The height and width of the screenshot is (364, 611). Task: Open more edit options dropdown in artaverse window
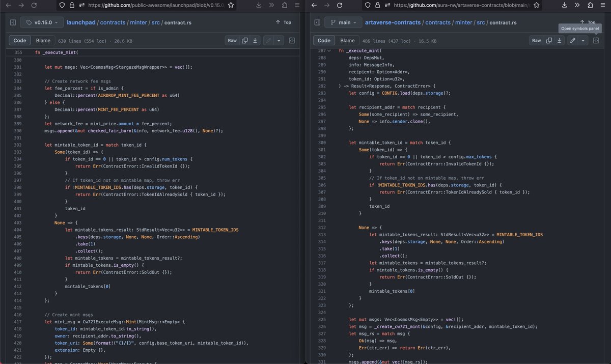click(584, 40)
